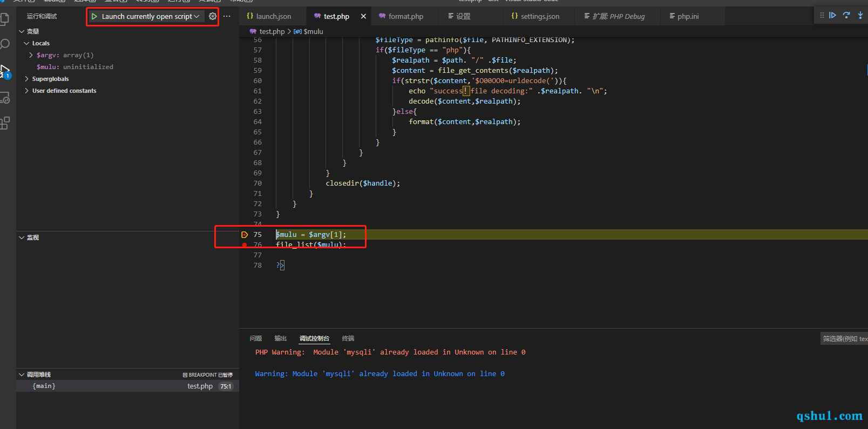Viewport: 868px width, 429px height.
Task: Click line 59 file_get_contents code
Action: coord(475,71)
